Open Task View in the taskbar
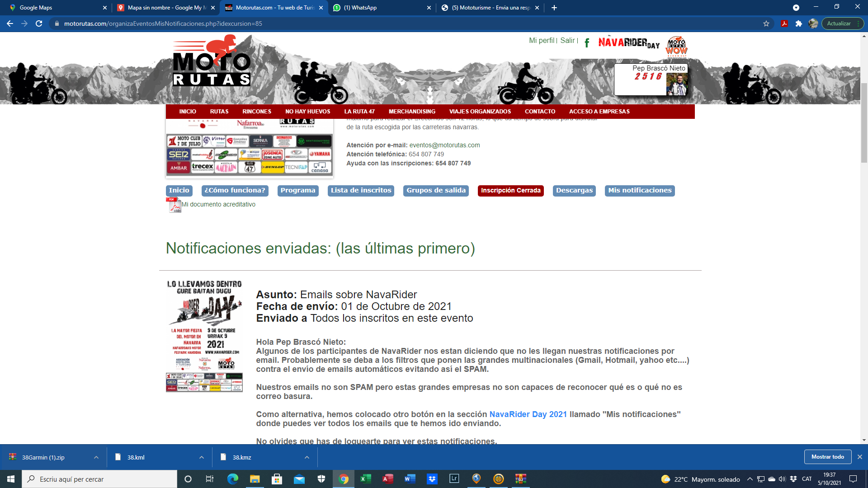Screen dimensions: 868x488 (x=210, y=479)
